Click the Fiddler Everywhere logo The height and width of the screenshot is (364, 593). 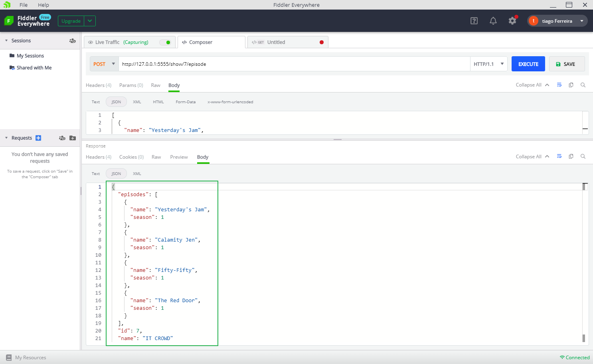(x=9, y=21)
